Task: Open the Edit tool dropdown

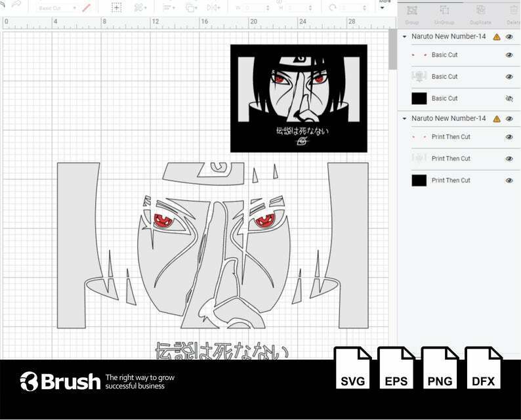Action: click(140, 7)
